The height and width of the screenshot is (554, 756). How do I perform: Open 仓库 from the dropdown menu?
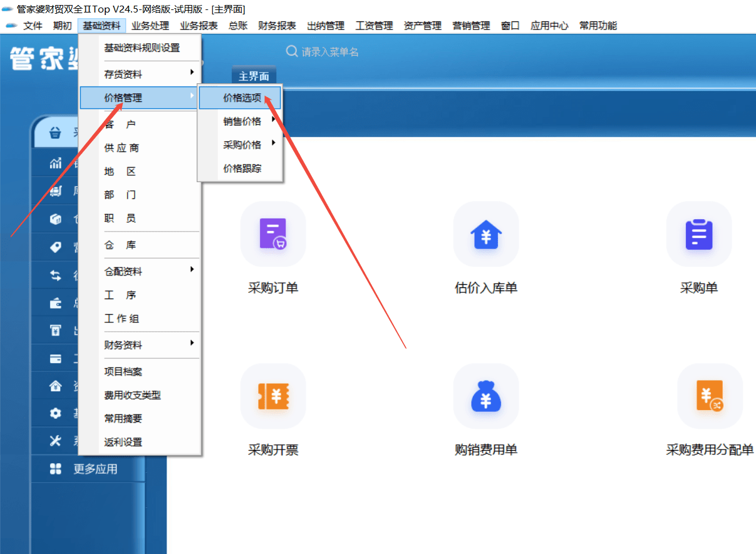tap(140, 245)
